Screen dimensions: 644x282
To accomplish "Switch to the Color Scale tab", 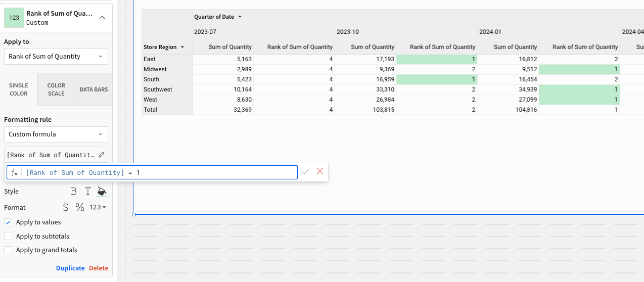I will pos(56,89).
